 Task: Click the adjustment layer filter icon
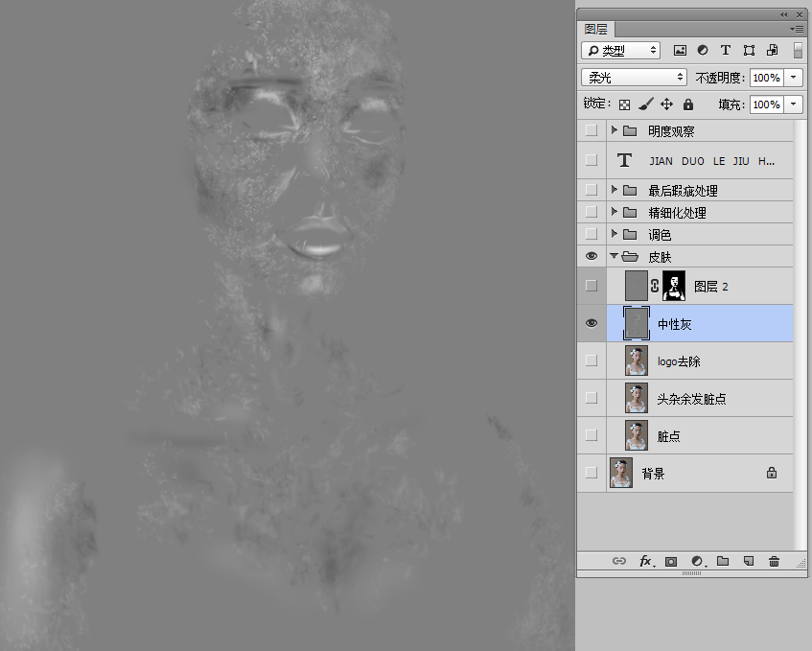pos(703,51)
